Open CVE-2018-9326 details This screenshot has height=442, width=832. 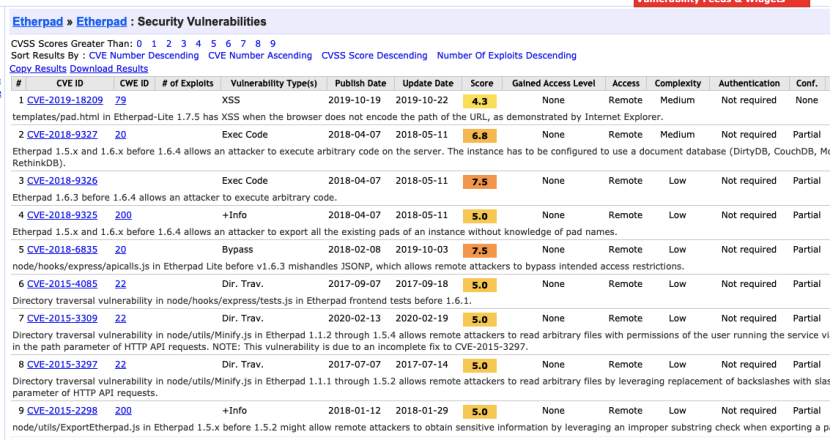click(62, 180)
